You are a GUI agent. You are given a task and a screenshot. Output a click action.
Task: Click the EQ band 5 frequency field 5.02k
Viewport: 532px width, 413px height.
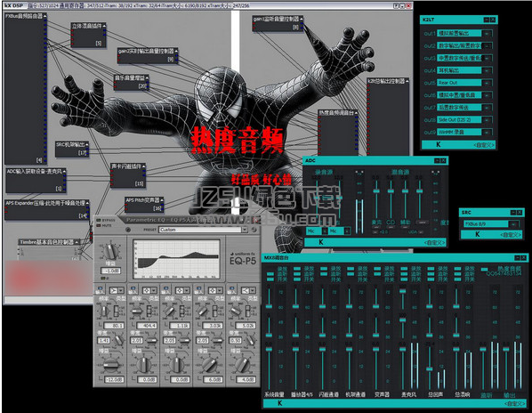coord(246,326)
